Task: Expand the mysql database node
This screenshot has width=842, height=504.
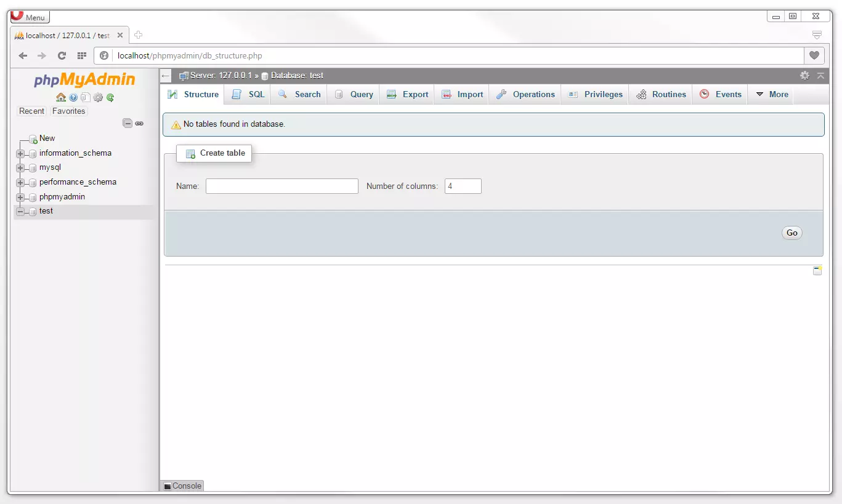Action: coord(20,168)
